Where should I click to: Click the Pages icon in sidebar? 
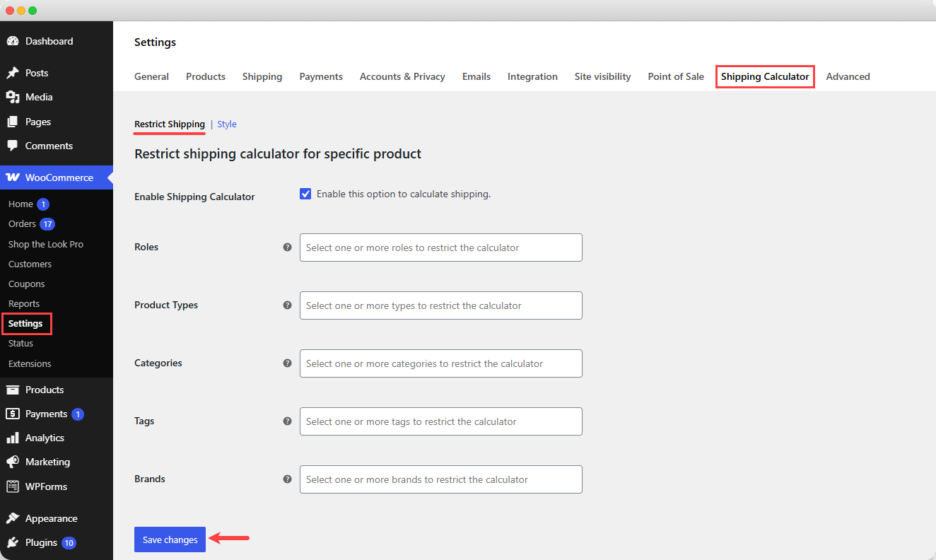tap(13, 122)
